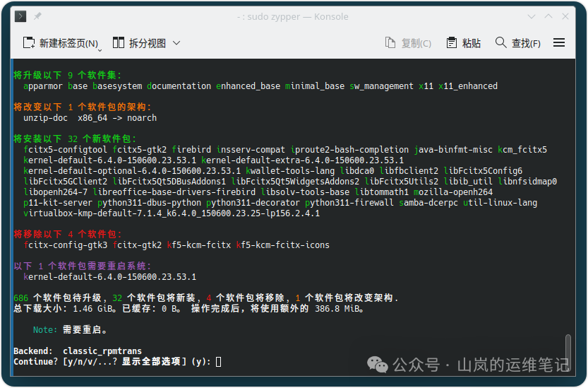Viewport: 588px width, 388px height.
Task: Click the copy (复制) document icon
Action: click(390, 43)
